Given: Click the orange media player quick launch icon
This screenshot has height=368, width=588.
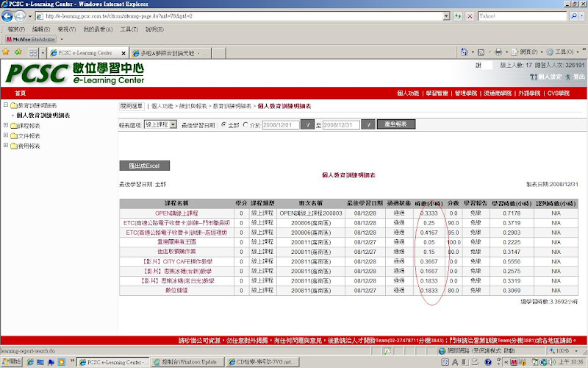Looking at the screenshot, I should click(61, 362).
